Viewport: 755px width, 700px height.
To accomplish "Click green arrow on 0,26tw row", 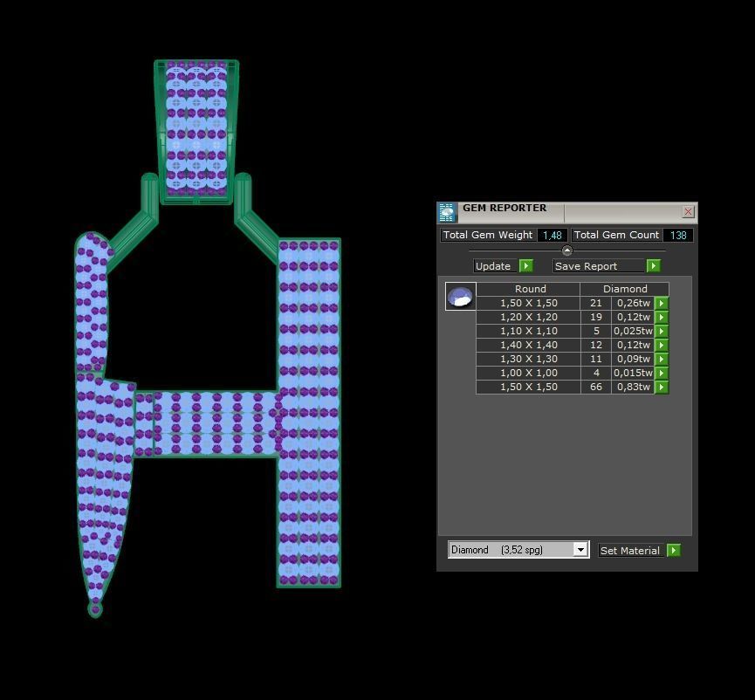I will click(662, 303).
